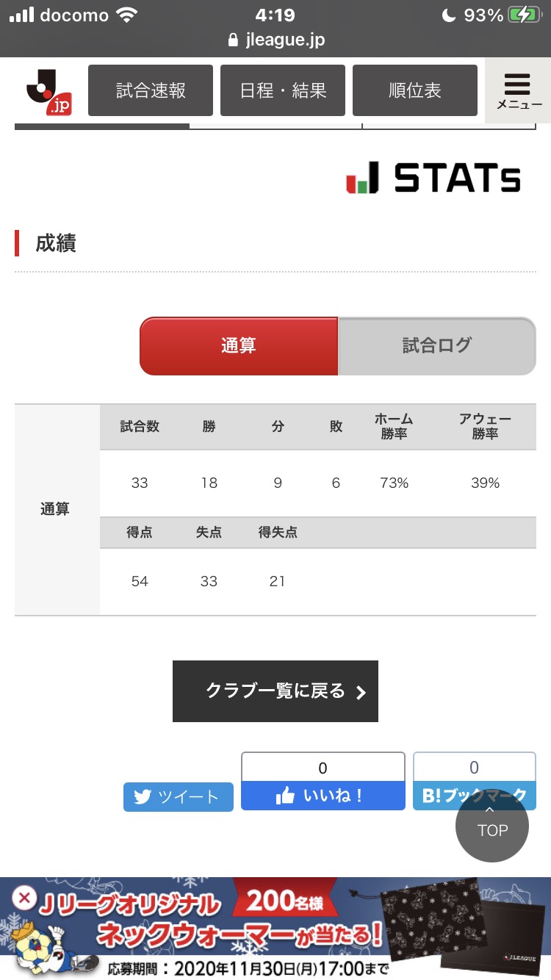The height and width of the screenshot is (980, 551).
Task: Tap the jleague.jp address bar
Action: pos(275,40)
